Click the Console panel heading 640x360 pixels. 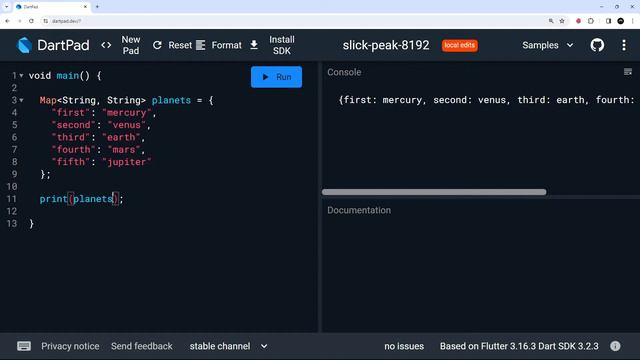pos(344,72)
